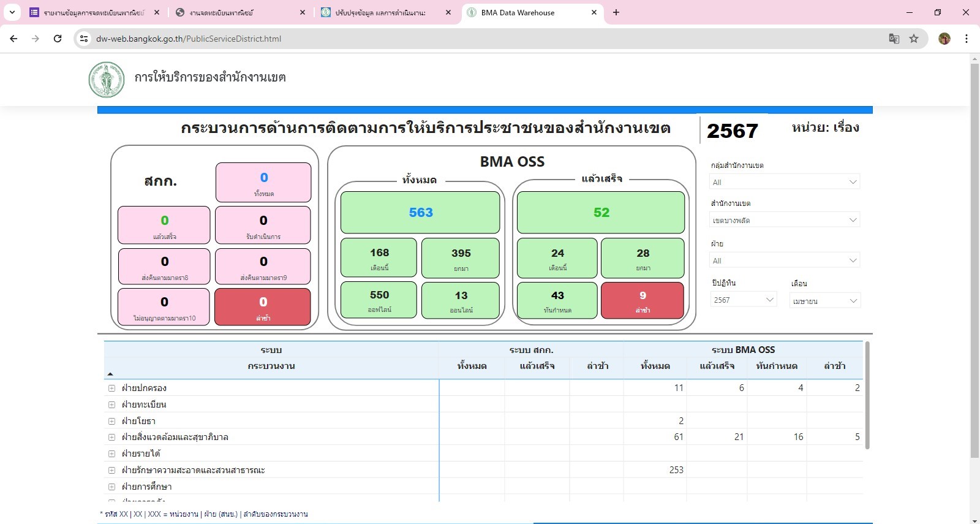The image size is (980, 524).
Task: Expand the ฝ่ายปกครอง row
Action: (111, 388)
